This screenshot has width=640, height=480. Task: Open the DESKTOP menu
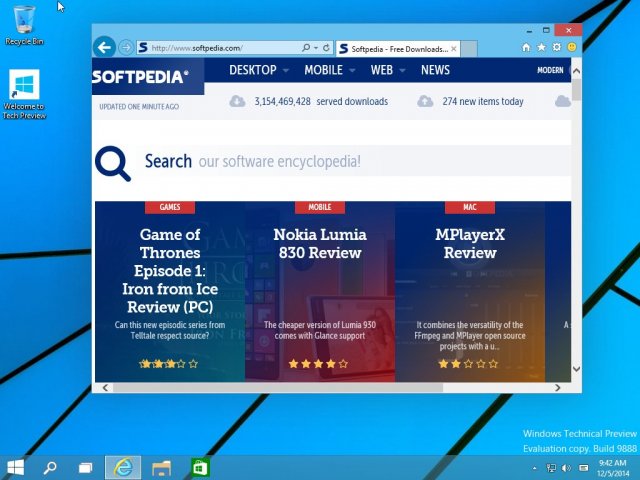pyautogui.click(x=253, y=70)
